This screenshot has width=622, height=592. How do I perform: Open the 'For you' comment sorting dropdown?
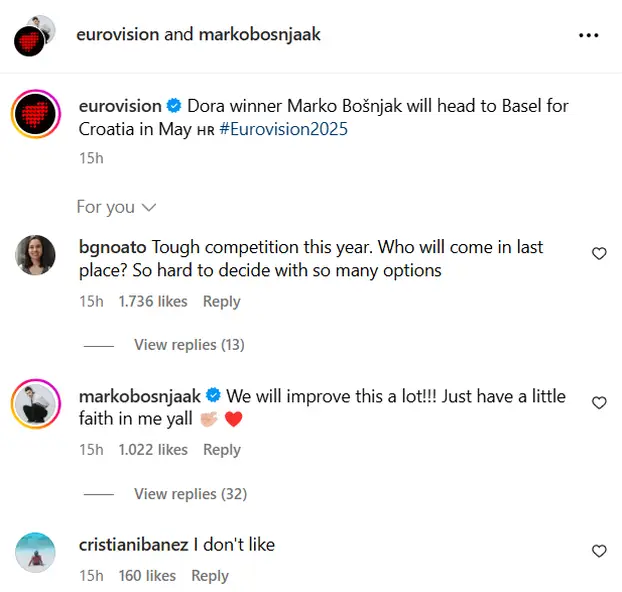(116, 207)
